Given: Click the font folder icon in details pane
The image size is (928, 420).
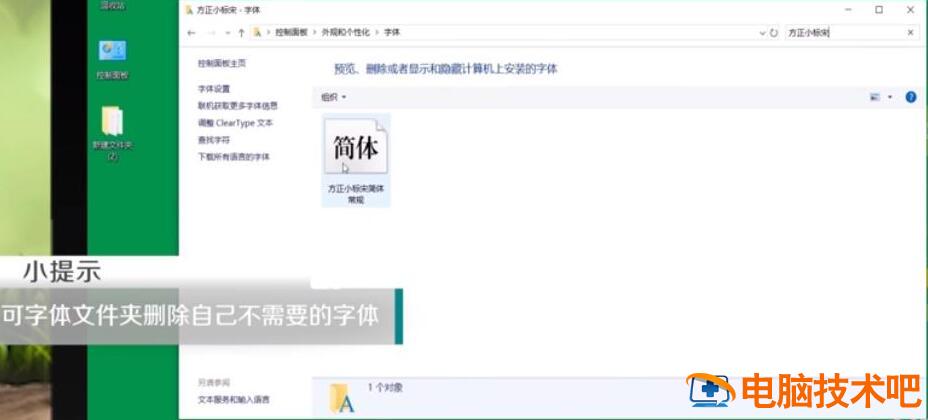Looking at the screenshot, I should pyautogui.click(x=341, y=398).
